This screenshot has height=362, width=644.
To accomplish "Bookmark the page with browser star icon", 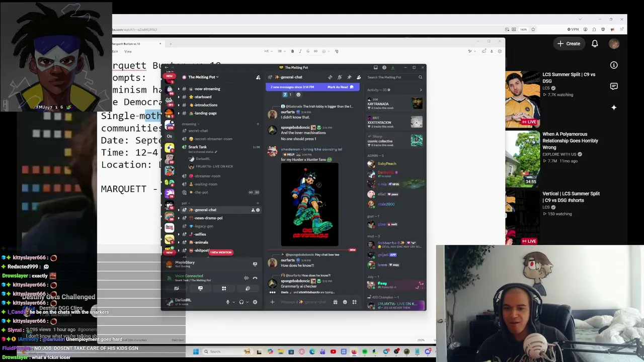I will pyautogui.click(x=533, y=30).
